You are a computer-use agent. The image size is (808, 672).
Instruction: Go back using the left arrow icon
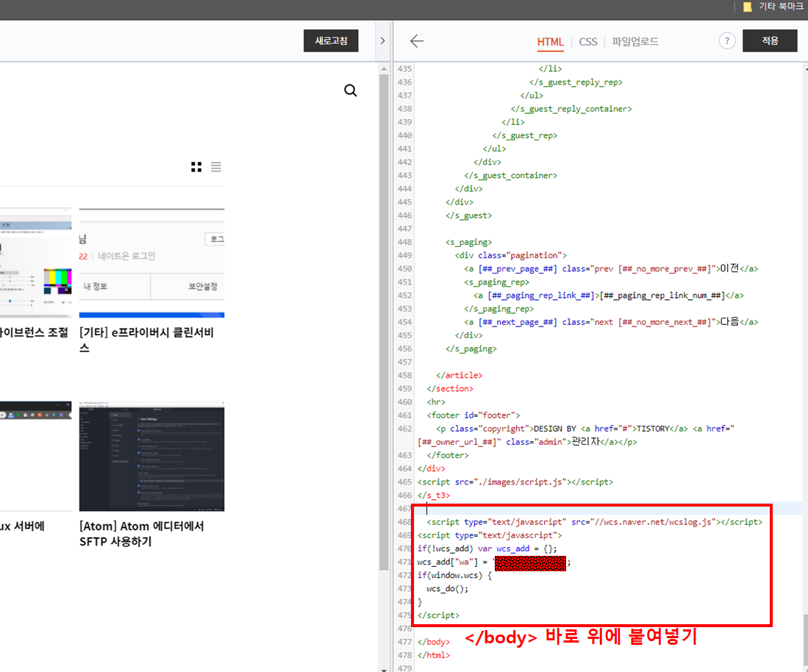tap(417, 40)
